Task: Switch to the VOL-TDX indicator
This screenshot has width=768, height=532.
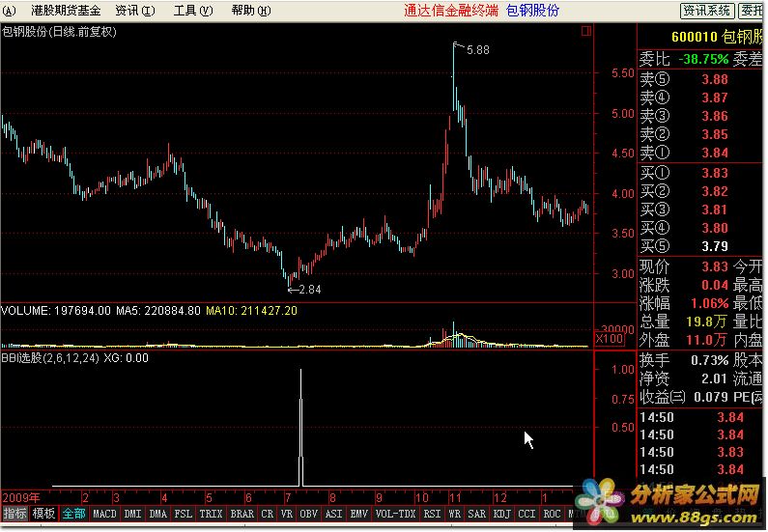Action: [x=395, y=514]
